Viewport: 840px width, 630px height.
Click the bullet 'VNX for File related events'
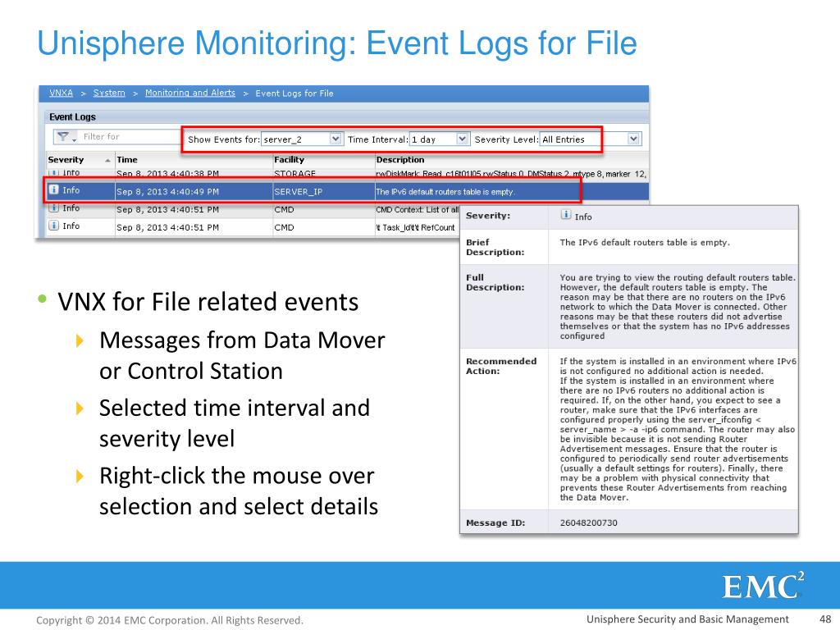click(208, 302)
